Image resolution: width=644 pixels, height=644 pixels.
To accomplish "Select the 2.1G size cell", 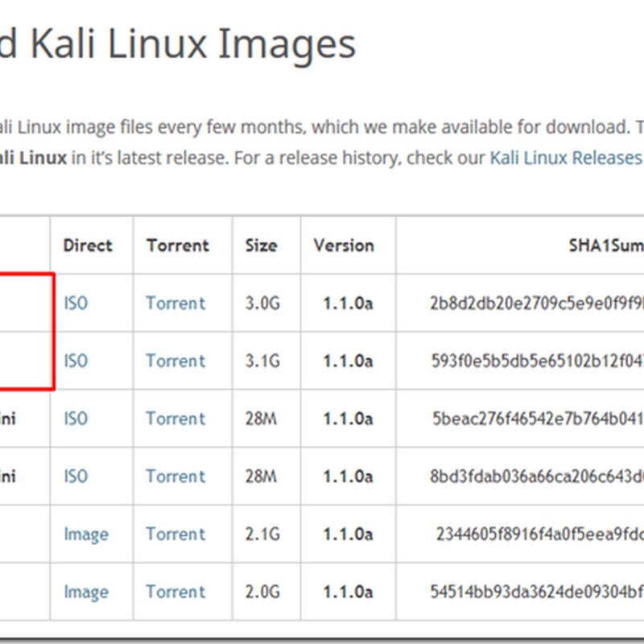I will (x=262, y=534).
